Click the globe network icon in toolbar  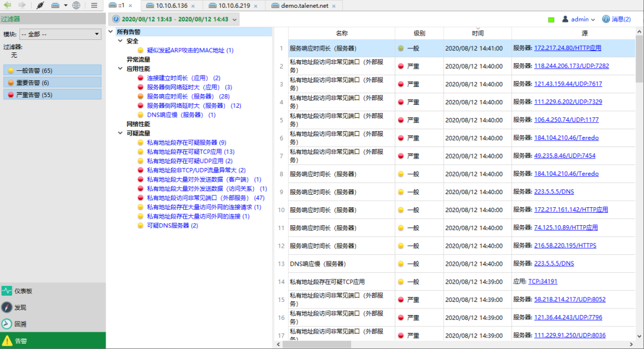click(x=76, y=5)
